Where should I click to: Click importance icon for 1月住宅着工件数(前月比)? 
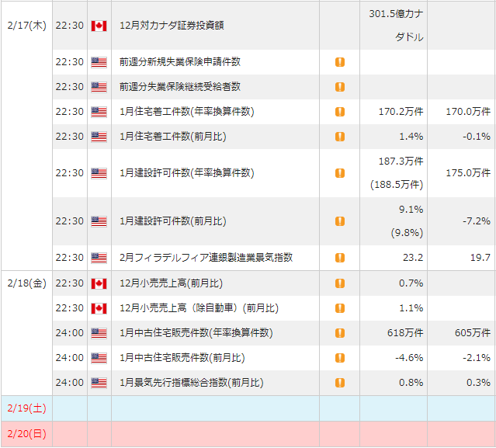(x=340, y=137)
